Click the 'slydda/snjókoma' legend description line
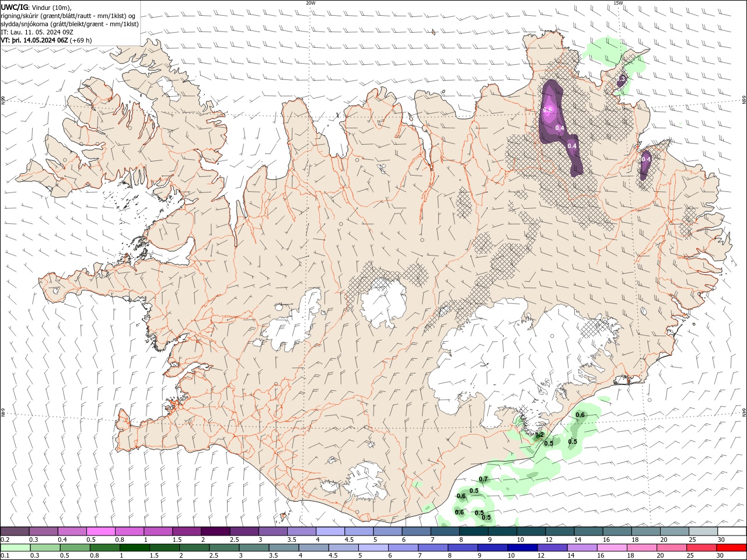The height and width of the screenshot is (560, 747). [x=69, y=24]
